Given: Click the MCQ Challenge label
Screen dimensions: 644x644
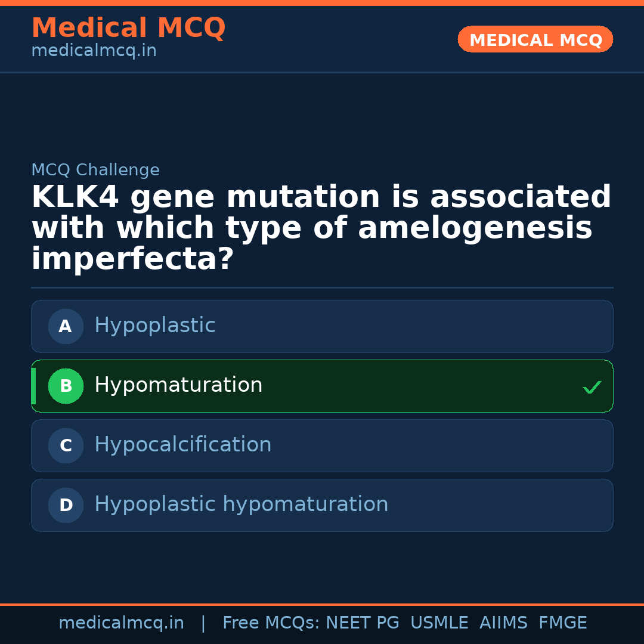Looking at the screenshot, I should pos(95,170).
